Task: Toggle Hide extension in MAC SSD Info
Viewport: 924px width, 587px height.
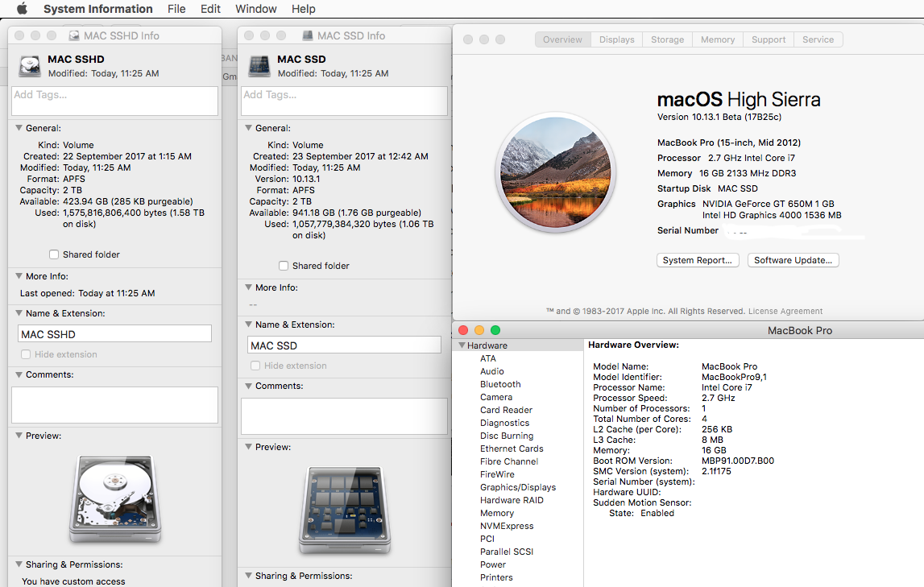Action: 255,366
